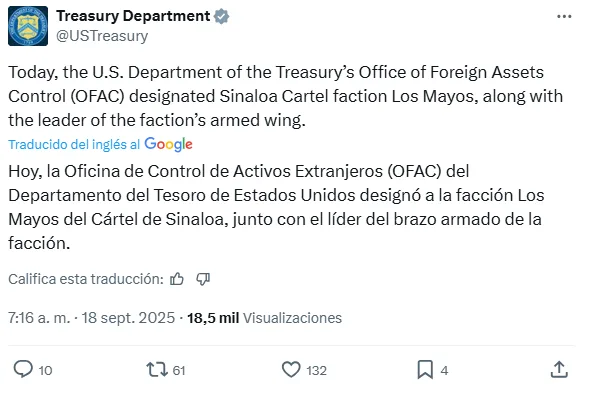This screenshot has height=396, width=590.
Task: Open the share options via upload icon
Action: click(559, 369)
